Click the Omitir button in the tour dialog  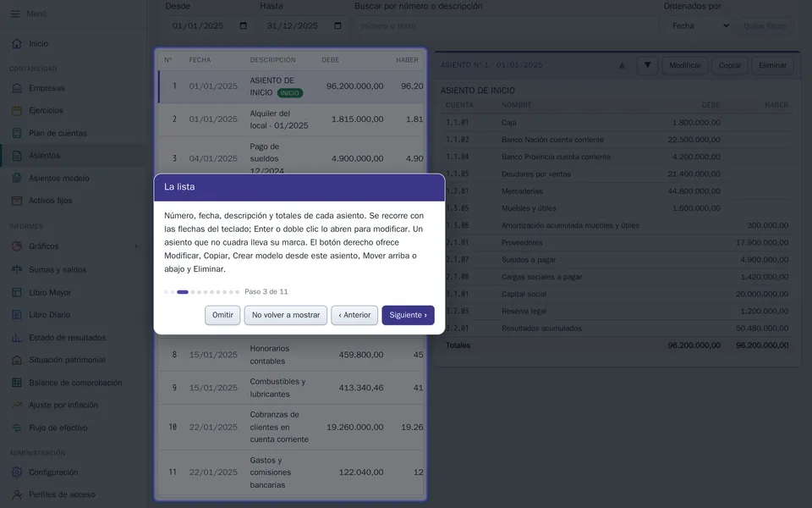click(222, 315)
